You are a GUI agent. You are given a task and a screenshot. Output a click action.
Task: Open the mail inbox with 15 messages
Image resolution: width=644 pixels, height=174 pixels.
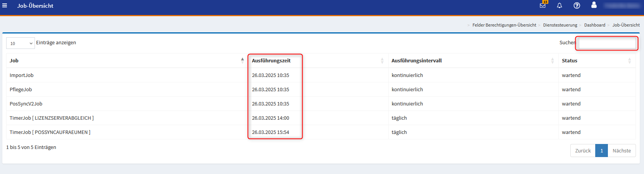tap(543, 5)
